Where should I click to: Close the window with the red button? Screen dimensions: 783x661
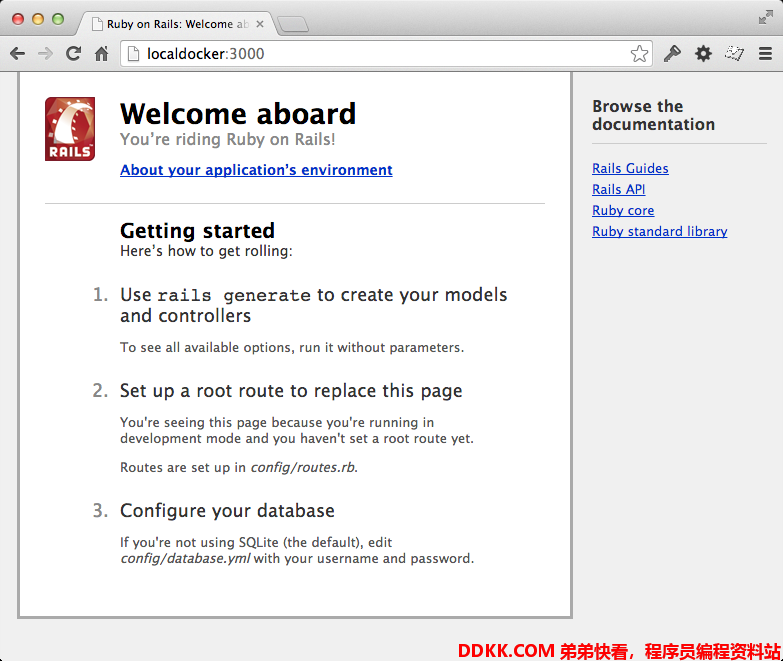(x=18, y=19)
